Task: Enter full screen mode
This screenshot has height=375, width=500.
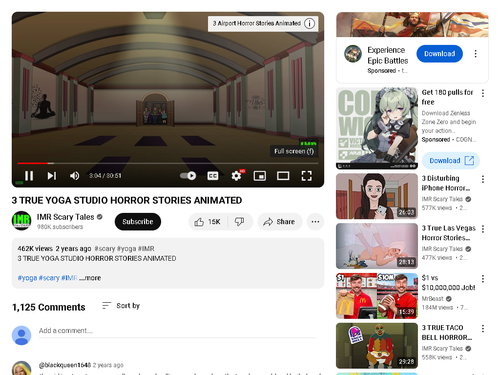Action: click(307, 176)
